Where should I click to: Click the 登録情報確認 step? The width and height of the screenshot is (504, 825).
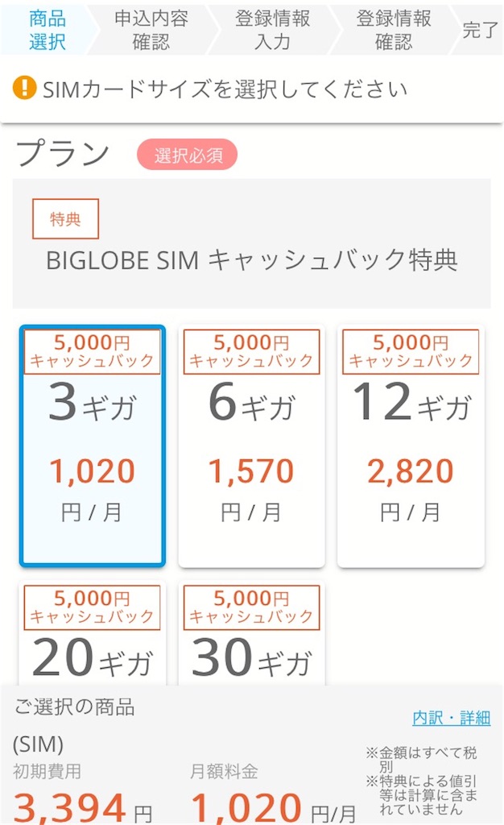coord(389,27)
